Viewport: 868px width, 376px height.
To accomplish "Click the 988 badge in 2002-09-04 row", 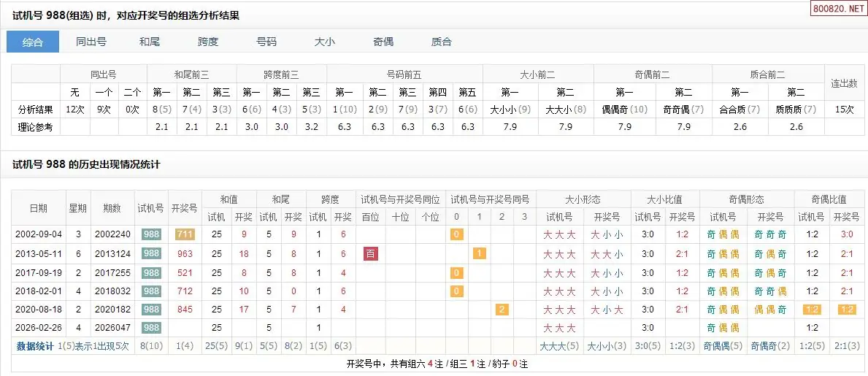I will pyautogui.click(x=151, y=234).
